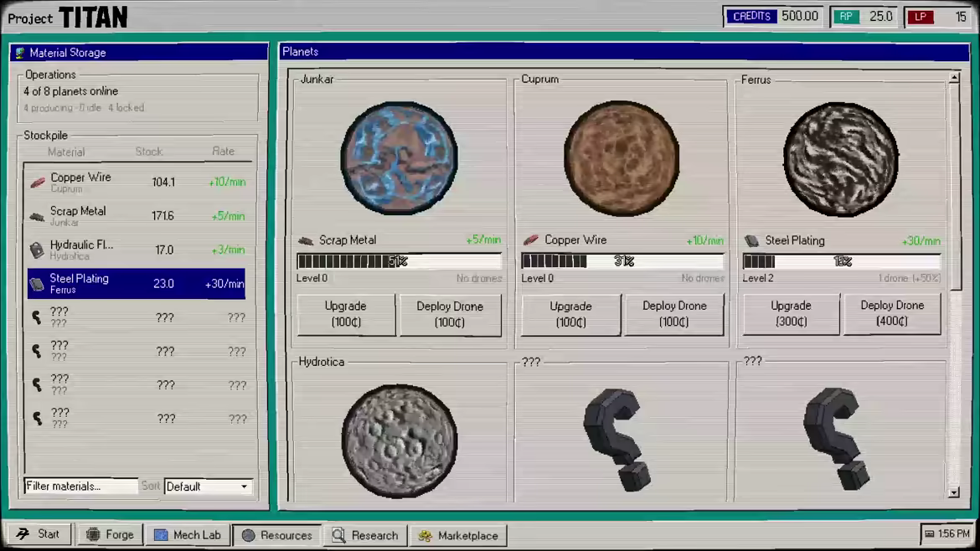Switch to the Research tab
The image size is (980, 551).
coord(366,535)
